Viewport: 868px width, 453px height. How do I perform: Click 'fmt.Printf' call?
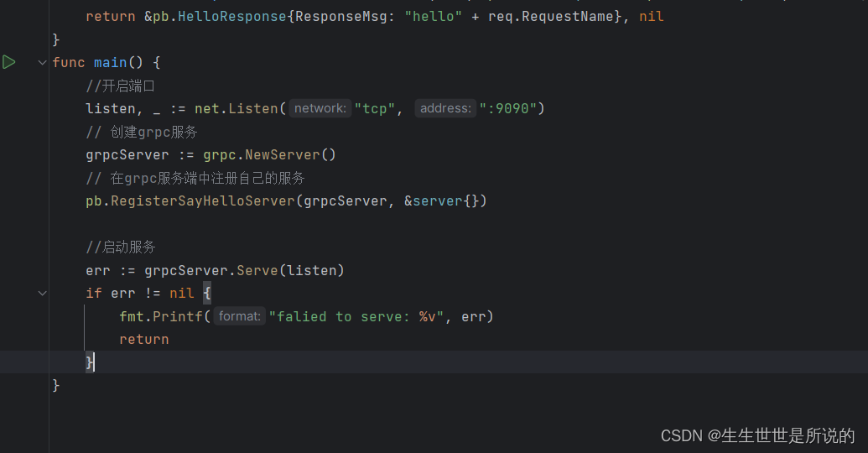tap(161, 317)
